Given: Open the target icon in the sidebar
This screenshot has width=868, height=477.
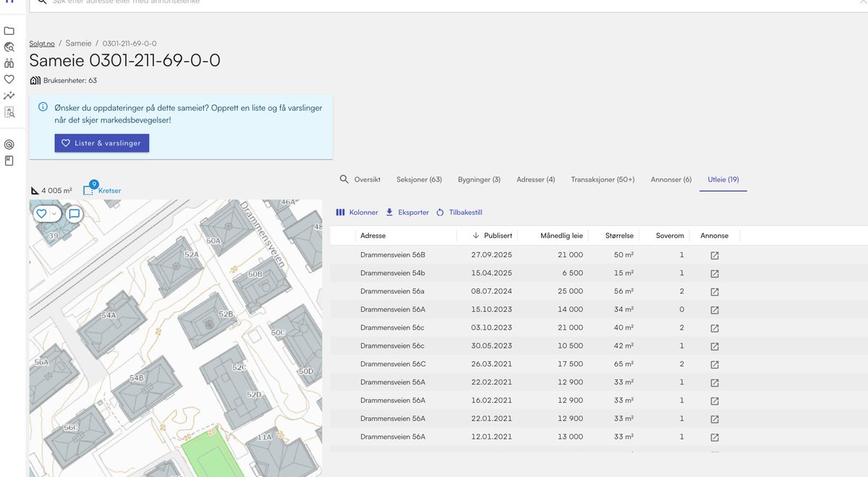Looking at the screenshot, I should click(9, 145).
